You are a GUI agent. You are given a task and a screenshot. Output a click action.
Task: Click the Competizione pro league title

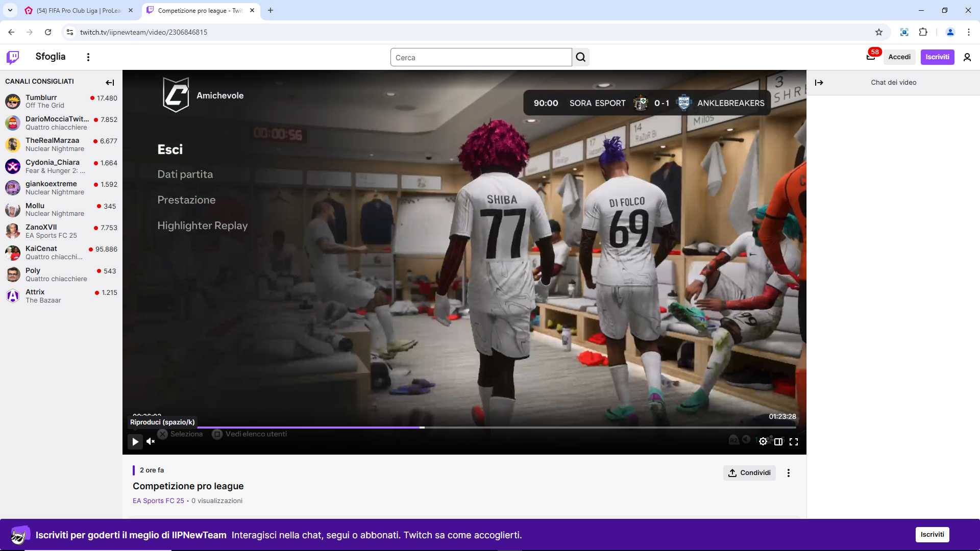click(x=188, y=486)
